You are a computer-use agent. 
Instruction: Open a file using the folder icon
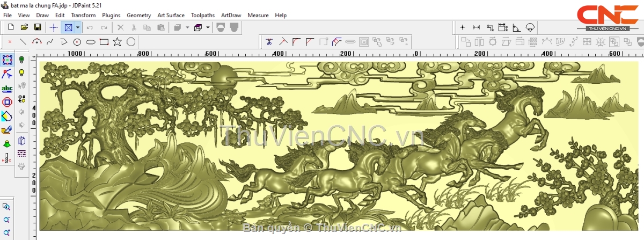24,27
